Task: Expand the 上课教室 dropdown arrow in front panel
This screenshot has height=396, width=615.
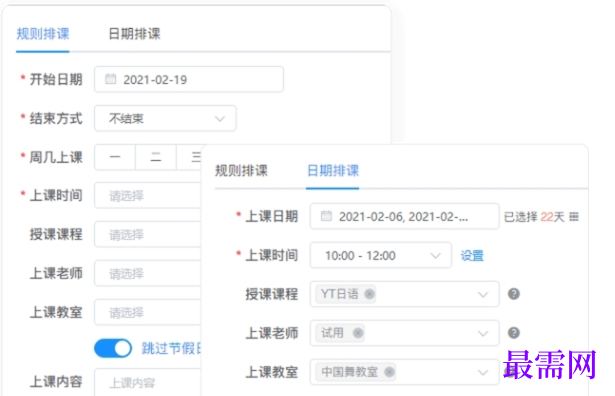Action: pyautogui.click(x=483, y=372)
